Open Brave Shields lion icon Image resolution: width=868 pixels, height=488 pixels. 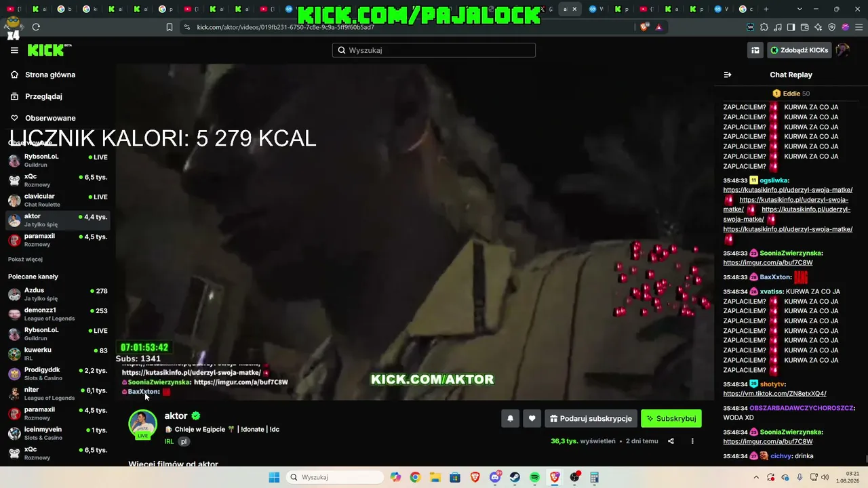coord(644,27)
